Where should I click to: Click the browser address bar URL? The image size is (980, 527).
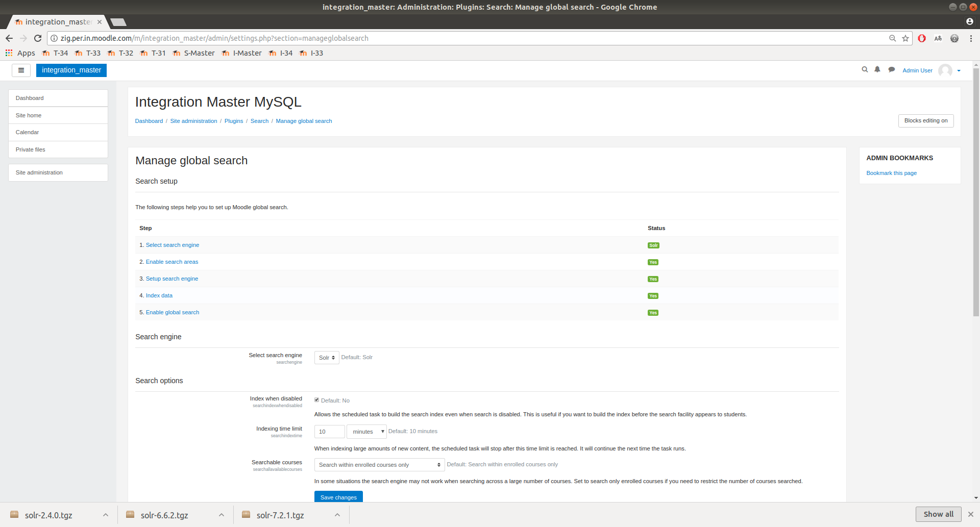pos(214,38)
